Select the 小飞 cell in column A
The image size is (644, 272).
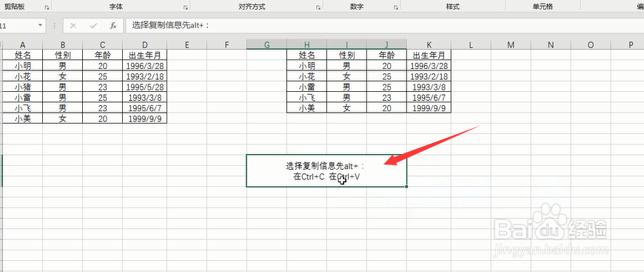[x=23, y=108]
